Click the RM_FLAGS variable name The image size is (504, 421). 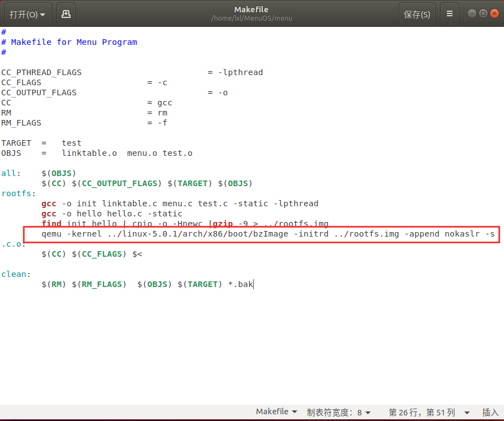[x=21, y=123]
